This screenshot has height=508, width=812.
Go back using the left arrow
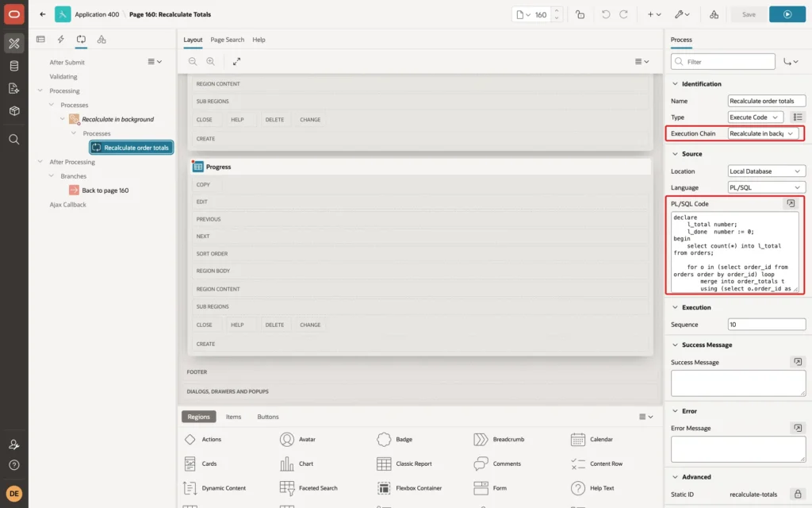click(43, 14)
